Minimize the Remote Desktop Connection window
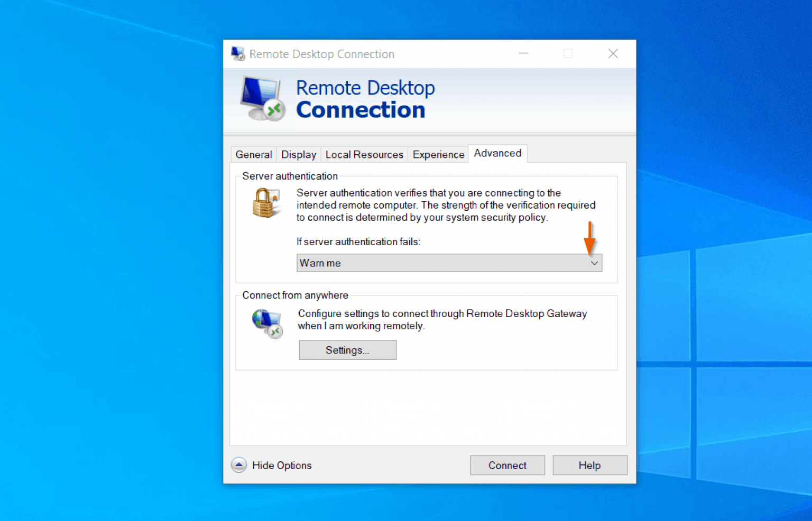 pos(523,53)
